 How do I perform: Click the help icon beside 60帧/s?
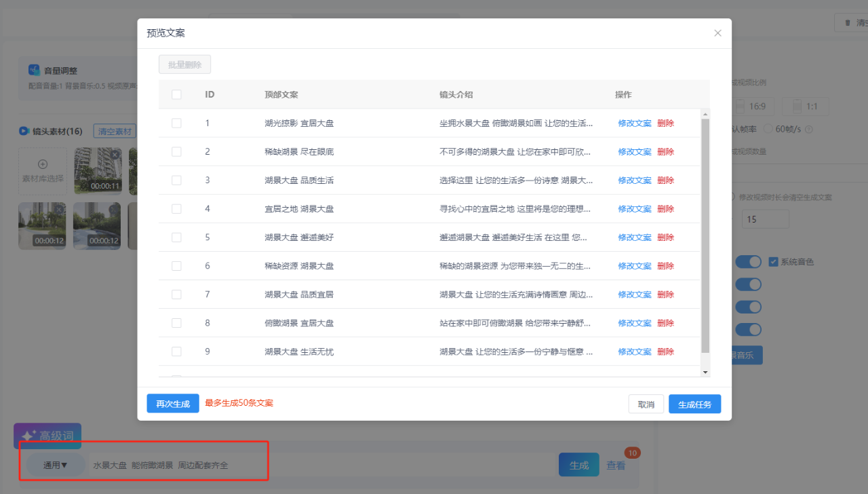(x=808, y=129)
